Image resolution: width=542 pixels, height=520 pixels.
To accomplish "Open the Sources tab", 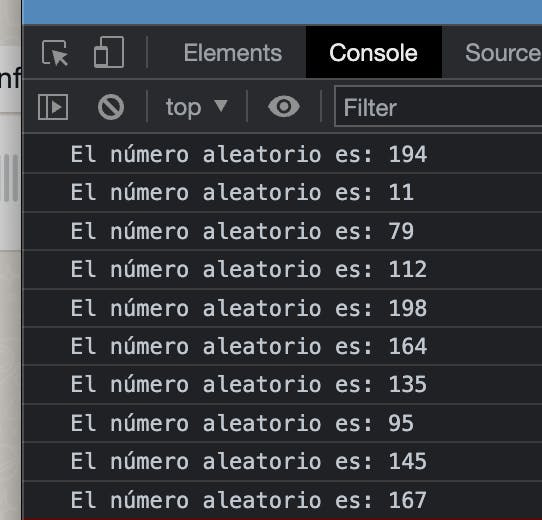I will tap(503, 53).
